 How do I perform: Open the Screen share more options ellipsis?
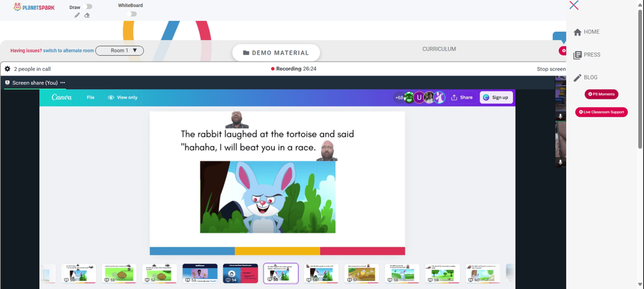click(x=62, y=83)
